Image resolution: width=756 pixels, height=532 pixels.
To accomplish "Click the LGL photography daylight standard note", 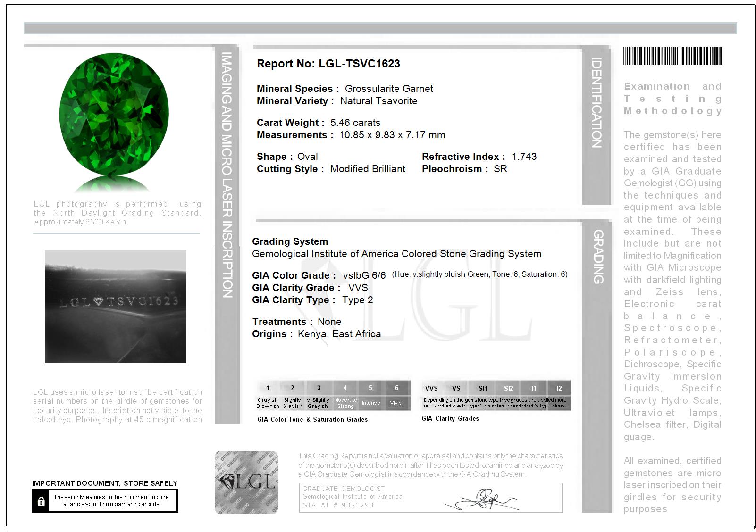I will pos(117,213).
